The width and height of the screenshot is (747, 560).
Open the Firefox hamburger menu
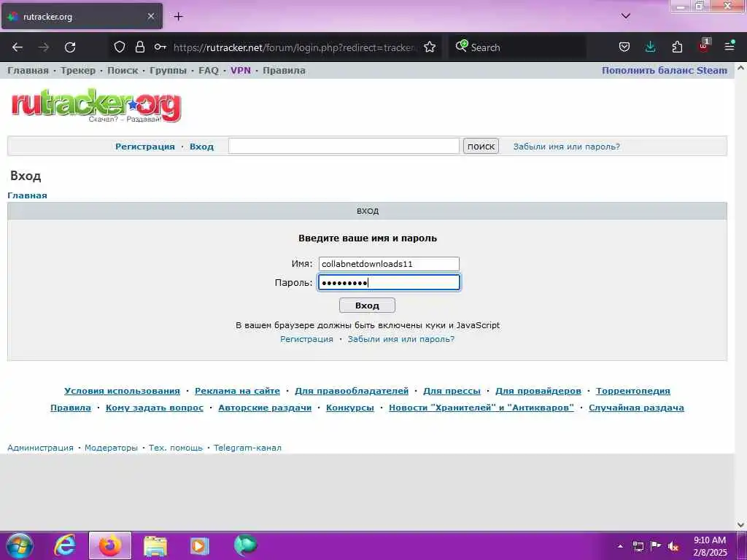729,47
